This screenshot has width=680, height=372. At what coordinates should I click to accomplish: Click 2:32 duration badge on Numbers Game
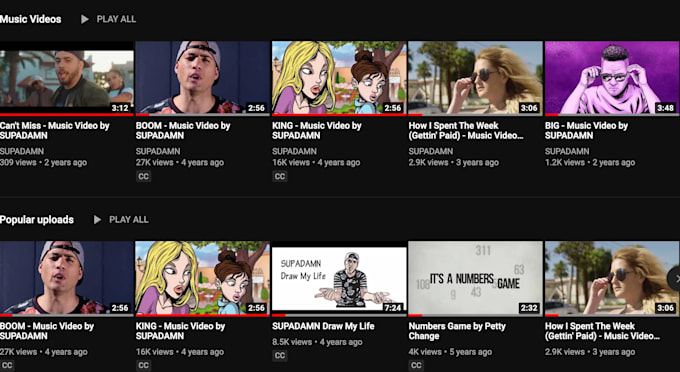click(x=529, y=308)
